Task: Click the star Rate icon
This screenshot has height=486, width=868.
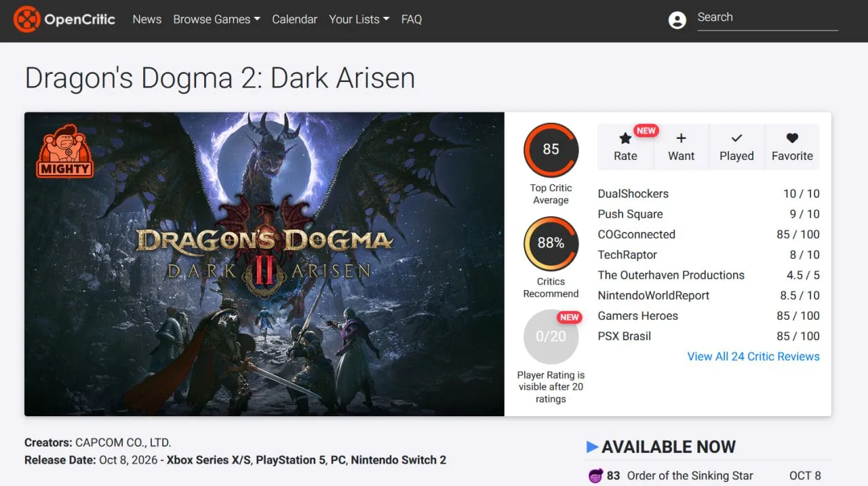Action: (x=625, y=138)
